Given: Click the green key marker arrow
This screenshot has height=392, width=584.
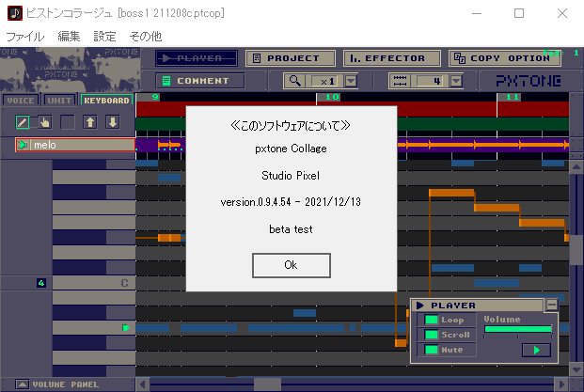Looking at the screenshot, I should pyautogui.click(x=126, y=328).
